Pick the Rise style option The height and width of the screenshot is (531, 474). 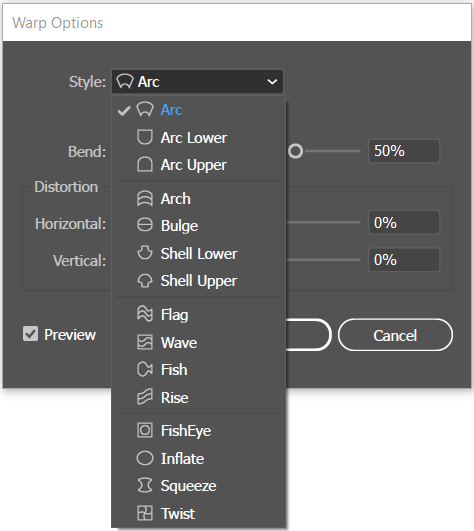click(198, 398)
